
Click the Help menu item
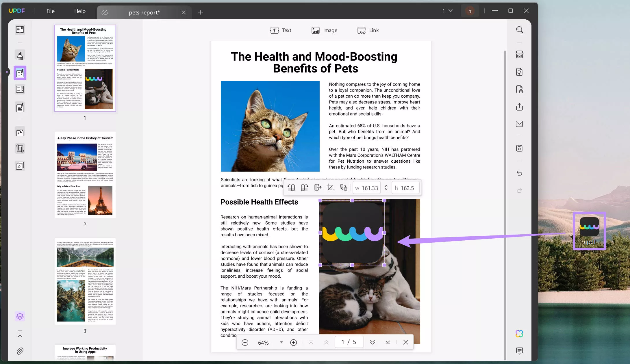[x=80, y=11]
